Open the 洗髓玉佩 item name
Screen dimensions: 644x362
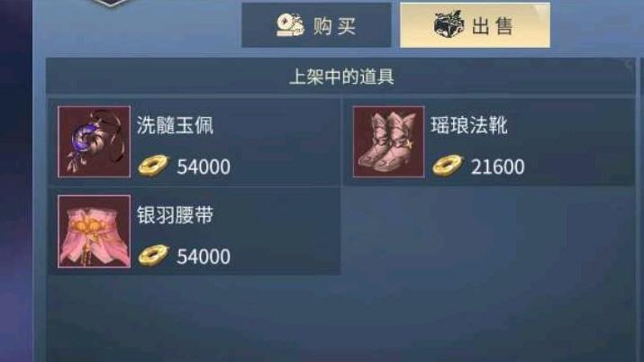[x=175, y=125]
